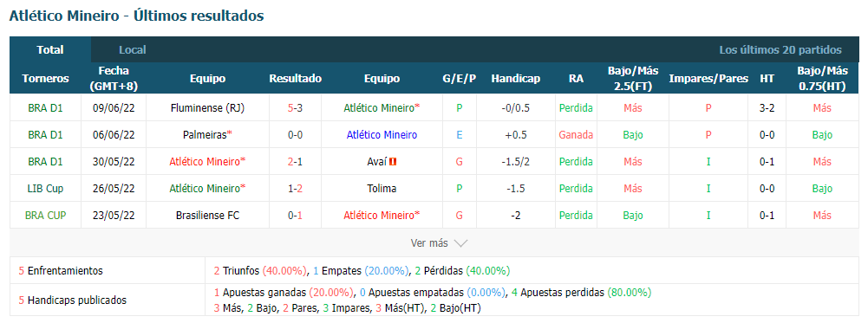The image size is (868, 323).
Task: Click the Torneos column header
Action: (x=45, y=79)
